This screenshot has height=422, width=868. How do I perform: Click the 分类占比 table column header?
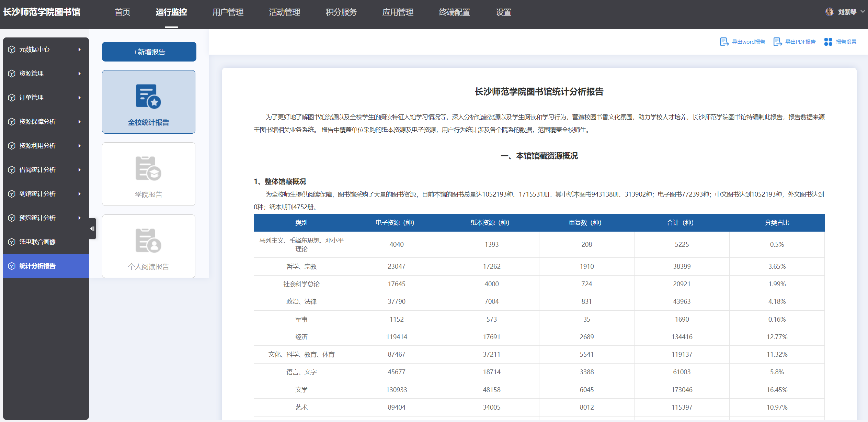coord(777,223)
